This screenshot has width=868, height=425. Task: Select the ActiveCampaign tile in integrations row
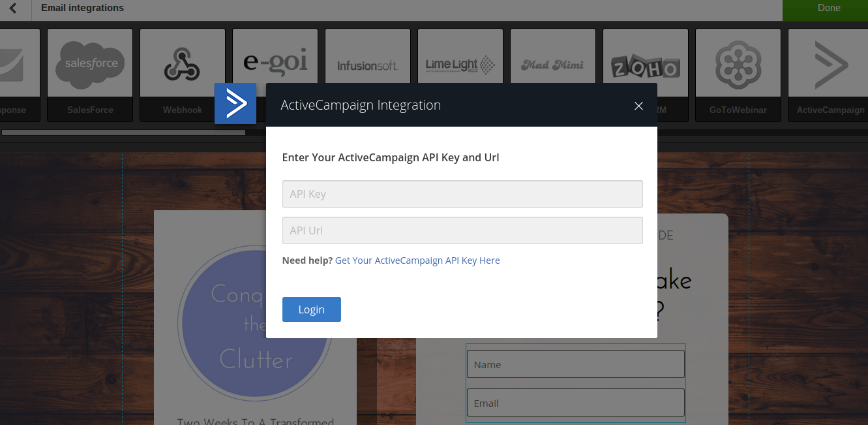[828, 75]
